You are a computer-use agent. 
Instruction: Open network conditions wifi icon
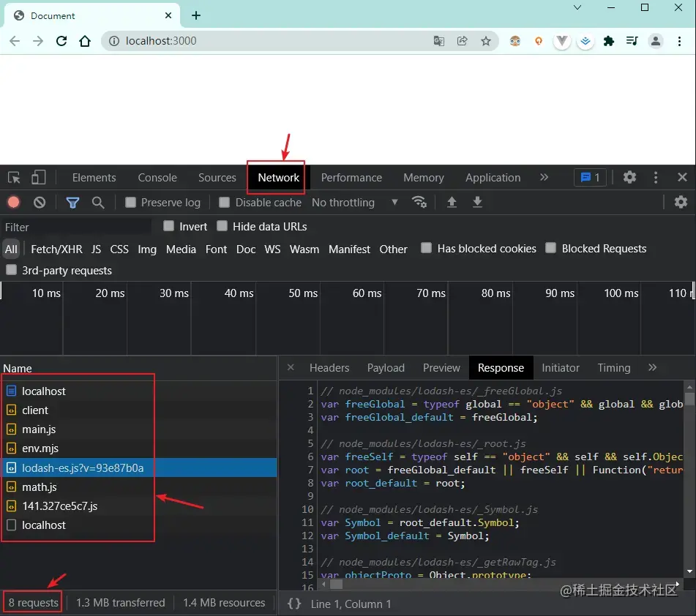tap(419, 202)
